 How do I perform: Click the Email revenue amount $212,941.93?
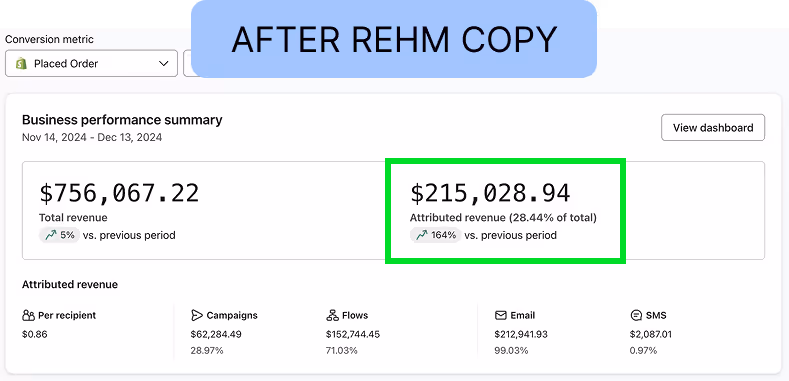(521, 334)
